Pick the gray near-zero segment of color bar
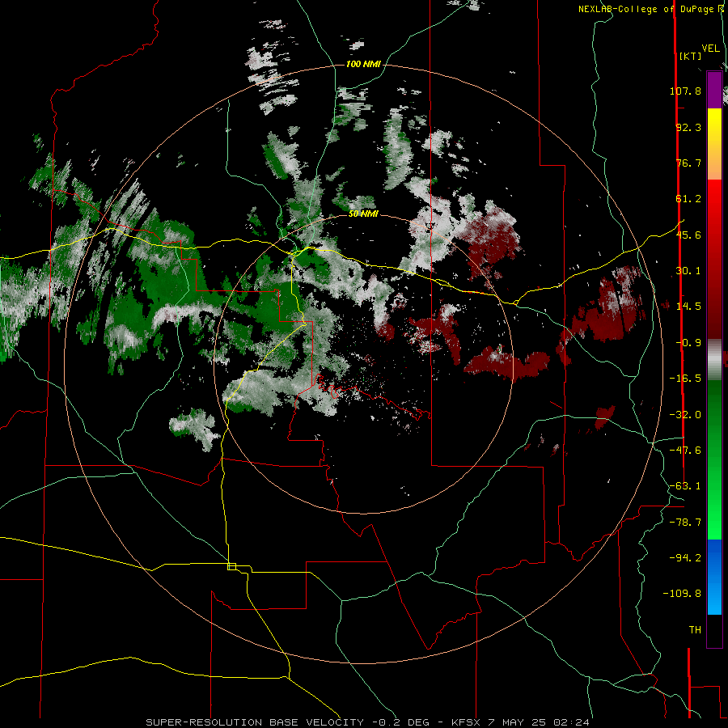The height and width of the screenshot is (728, 728). tap(714, 360)
